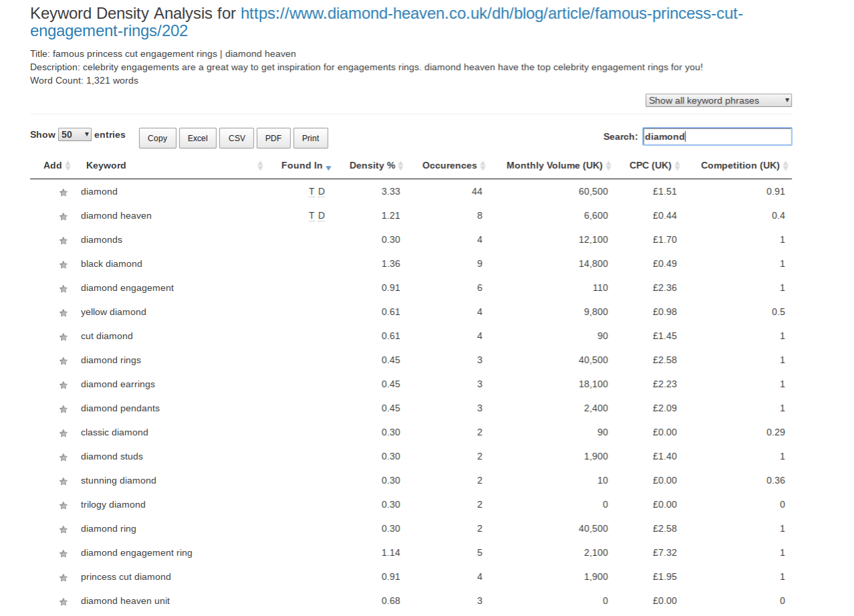The width and height of the screenshot is (854, 616).
Task: Star the singular 'diamond ring' keyword
Action: click(64, 530)
